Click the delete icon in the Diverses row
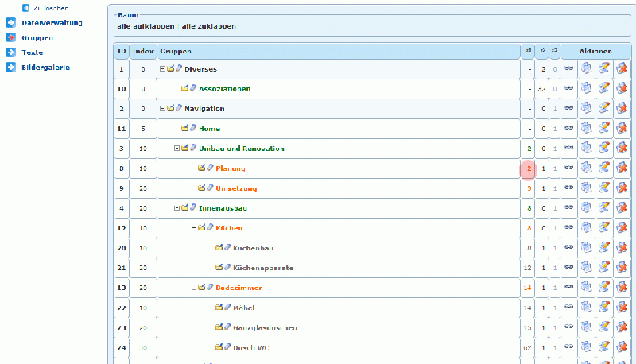Image resolution: width=636 pixels, height=364 pixels. point(622,68)
